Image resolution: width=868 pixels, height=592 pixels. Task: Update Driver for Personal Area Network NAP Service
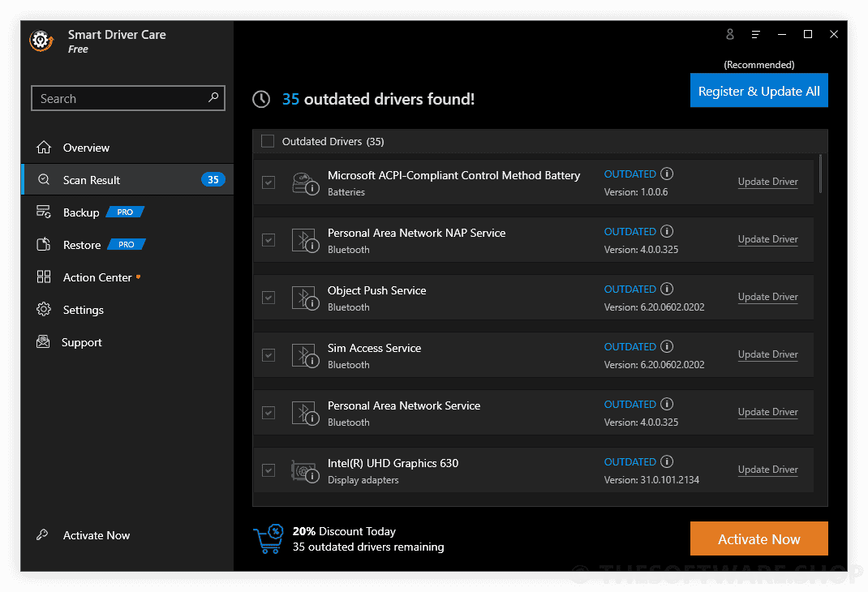767,239
